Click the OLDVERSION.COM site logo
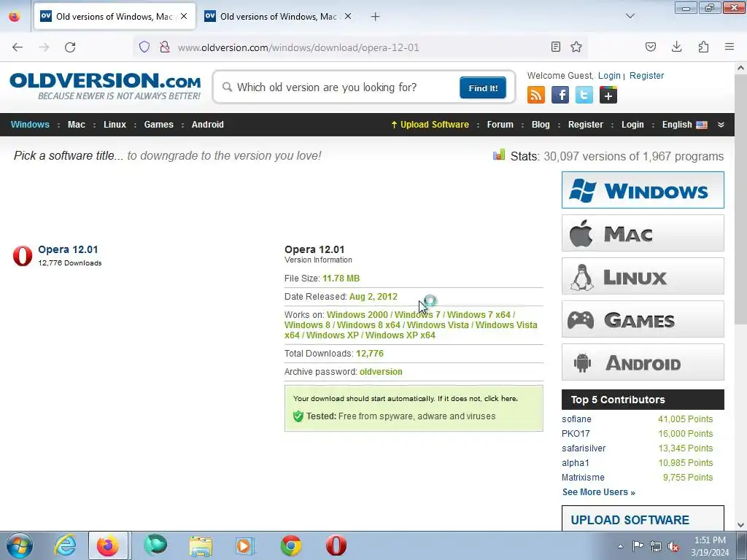The image size is (747, 560). click(105, 86)
